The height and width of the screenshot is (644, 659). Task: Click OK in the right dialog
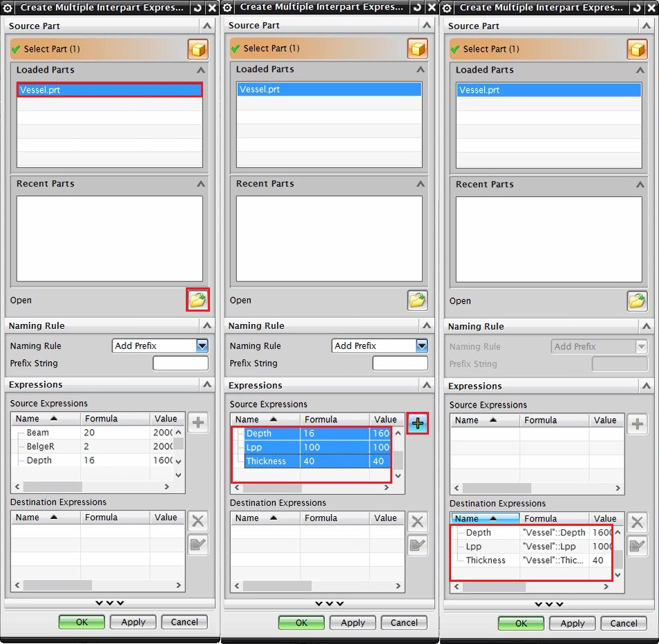pyautogui.click(x=521, y=623)
